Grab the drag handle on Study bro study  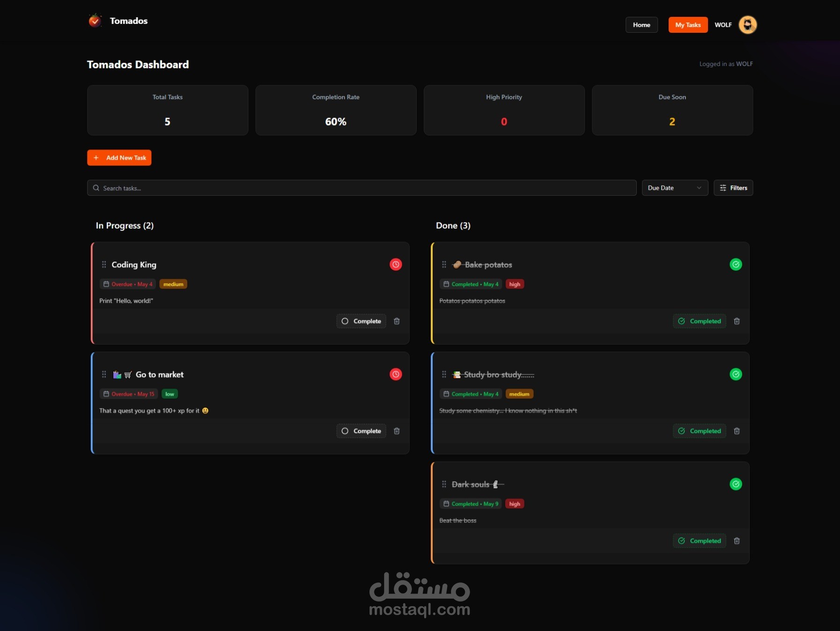pyautogui.click(x=444, y=374)
